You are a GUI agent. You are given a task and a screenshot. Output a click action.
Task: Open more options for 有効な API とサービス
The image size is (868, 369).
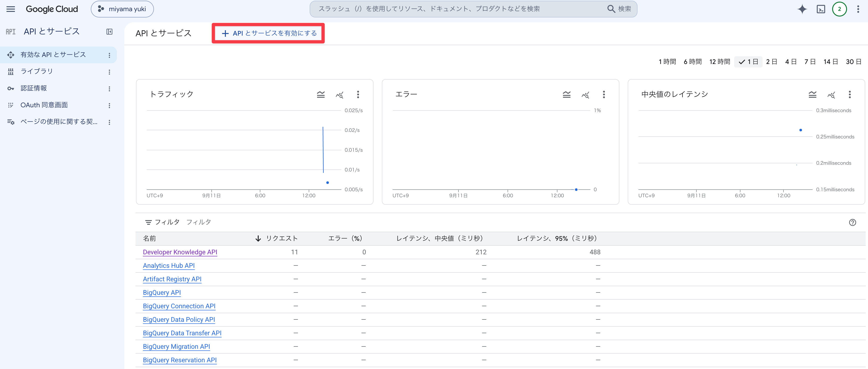[109, 55]
